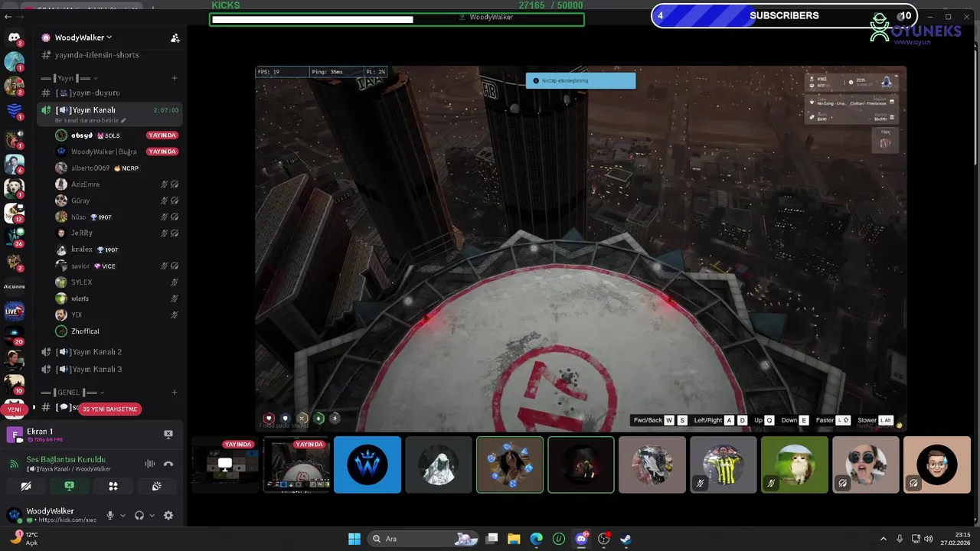This screenshot has height=551, width=980.
Task: Open blue layered server icon
Action: [x=14, y=112]
